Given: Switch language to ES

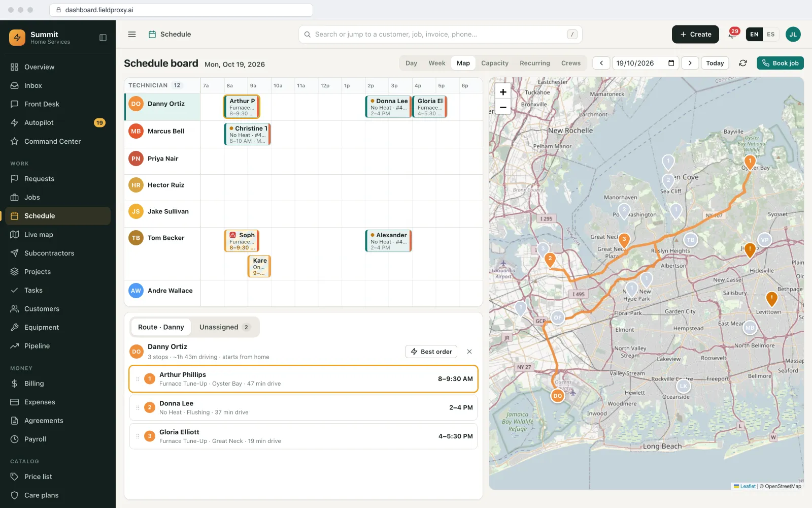Looking at the screenshot, I should click(x=771, y=35).
